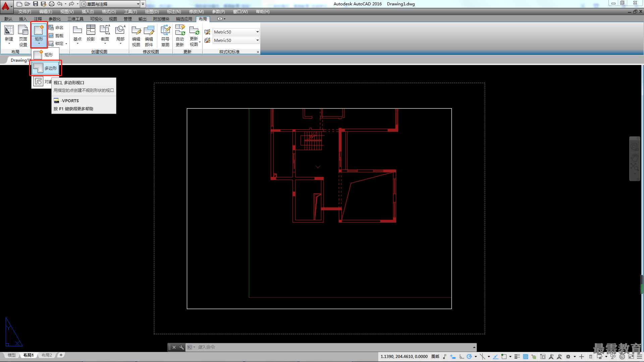Image resolution: width=644 pixels, height=362 pixels.
Task: Open polar tracking settings arrow in status bar
Action: point(476,357)
